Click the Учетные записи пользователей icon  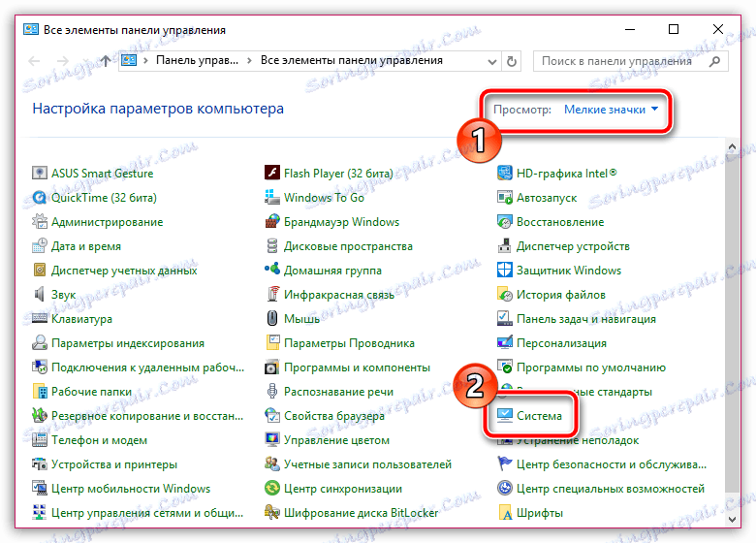[272, 464]
